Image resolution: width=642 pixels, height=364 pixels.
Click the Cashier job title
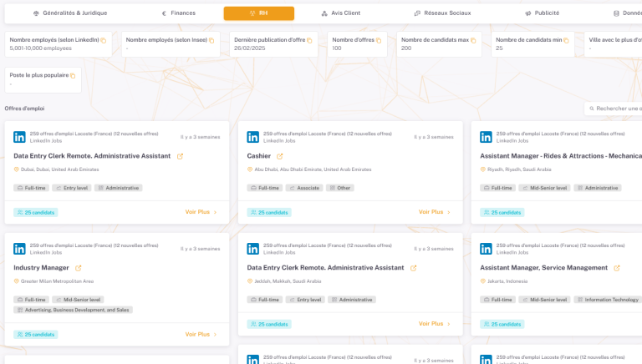click(x=259, y=156)
